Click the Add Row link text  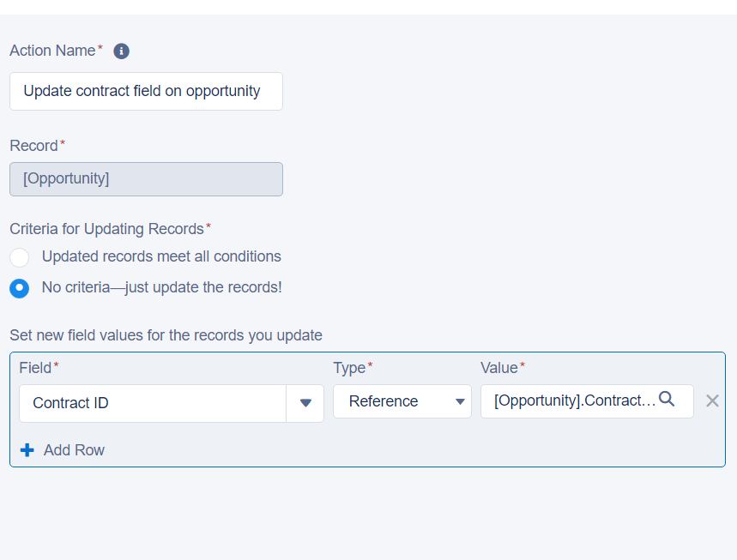point(74,450)
